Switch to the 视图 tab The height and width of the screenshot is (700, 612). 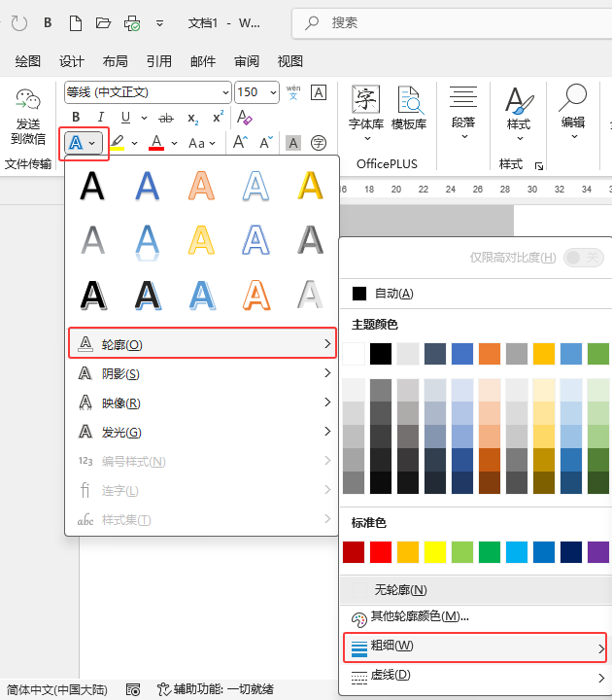289,61
